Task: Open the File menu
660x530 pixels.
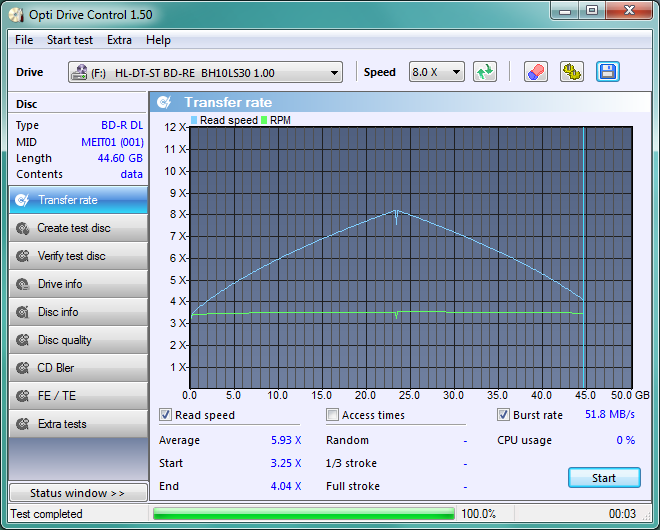Action: pyautogui.click(x=24, y=40)
